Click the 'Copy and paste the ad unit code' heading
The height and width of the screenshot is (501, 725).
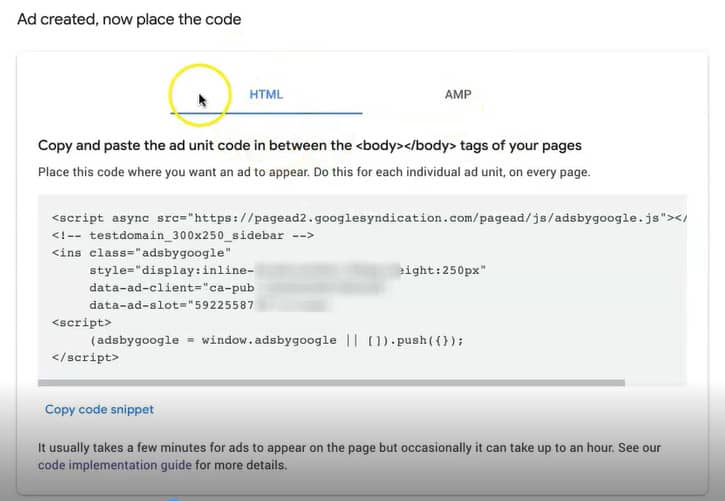pos(310,146)
